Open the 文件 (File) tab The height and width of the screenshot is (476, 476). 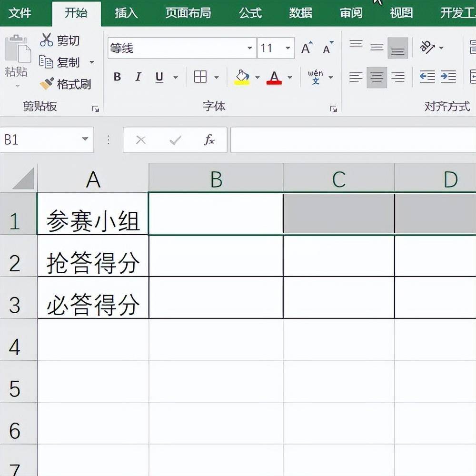(x=20, y=13)
